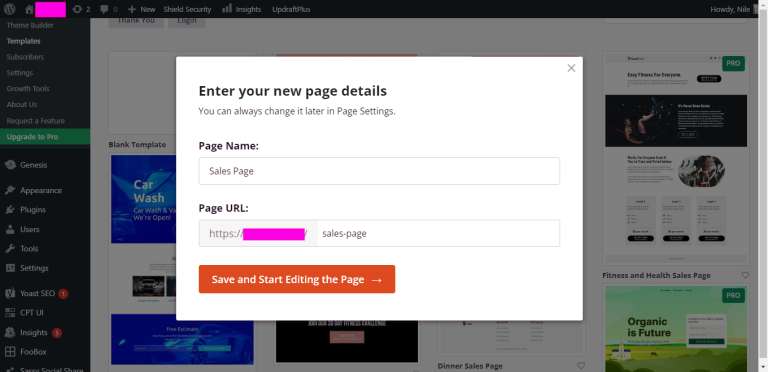Open the Tools menu icon
The image size is (768, 372).
tap(10, 249)
